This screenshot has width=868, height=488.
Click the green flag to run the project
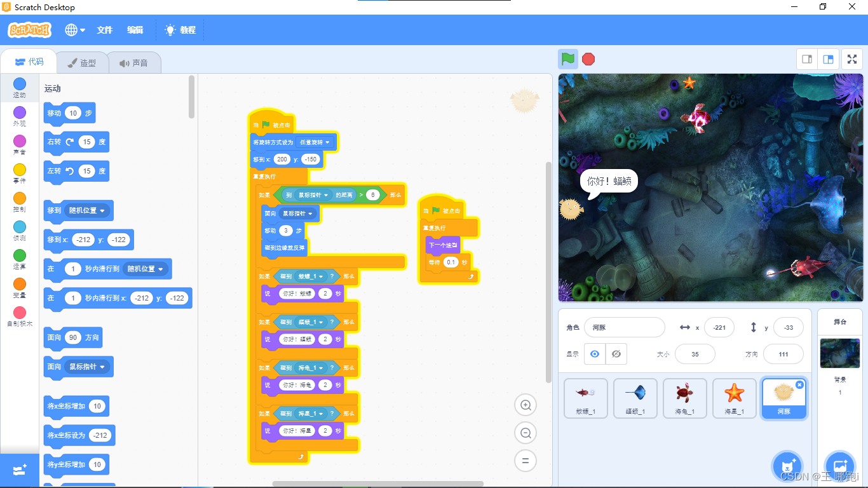click(568, 59)
